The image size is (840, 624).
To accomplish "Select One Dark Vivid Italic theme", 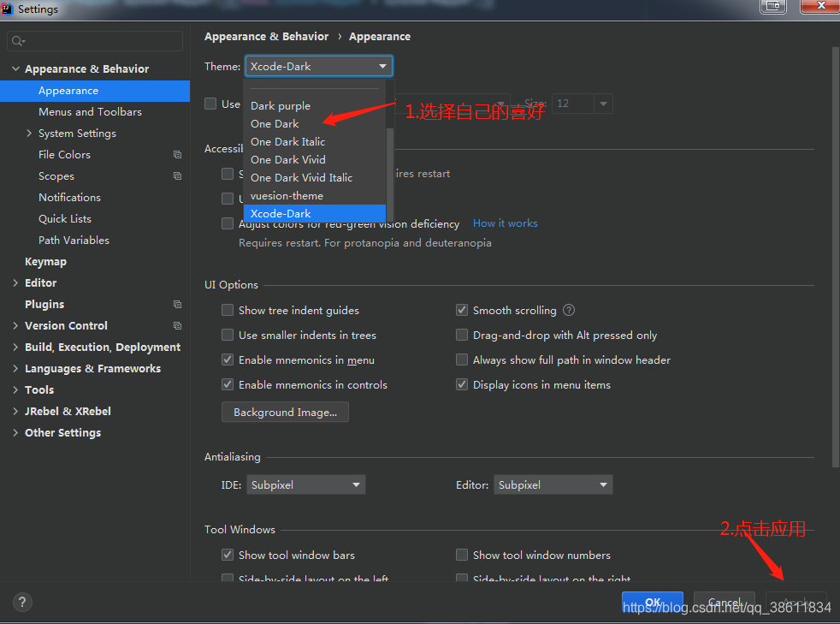I will (315, 178).
